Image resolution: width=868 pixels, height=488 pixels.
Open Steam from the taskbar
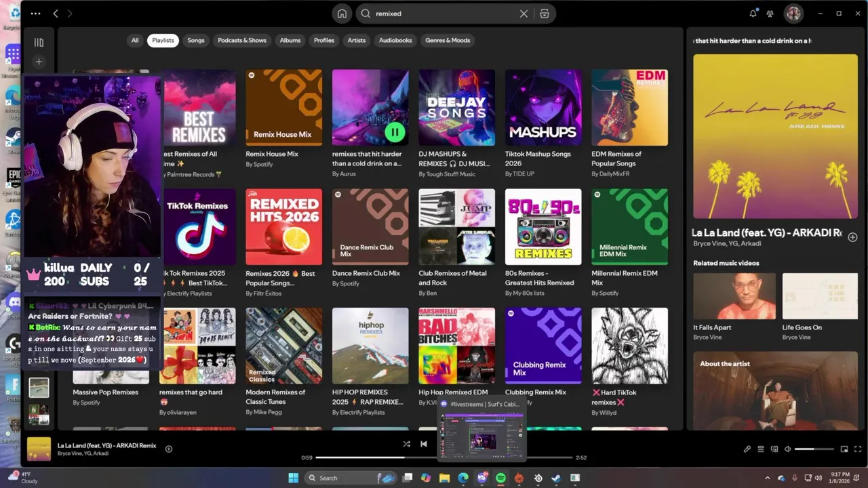coord(556,478)
